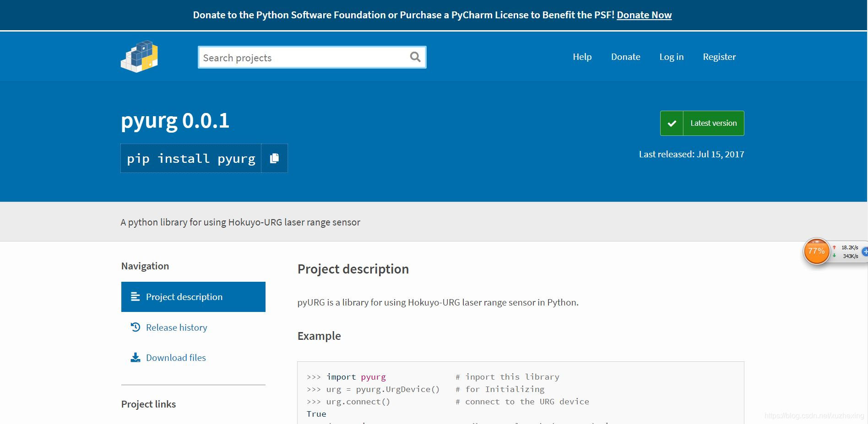
Task: Click the Last released: Jul 15, 2017 text
Action: click(691, 154)
